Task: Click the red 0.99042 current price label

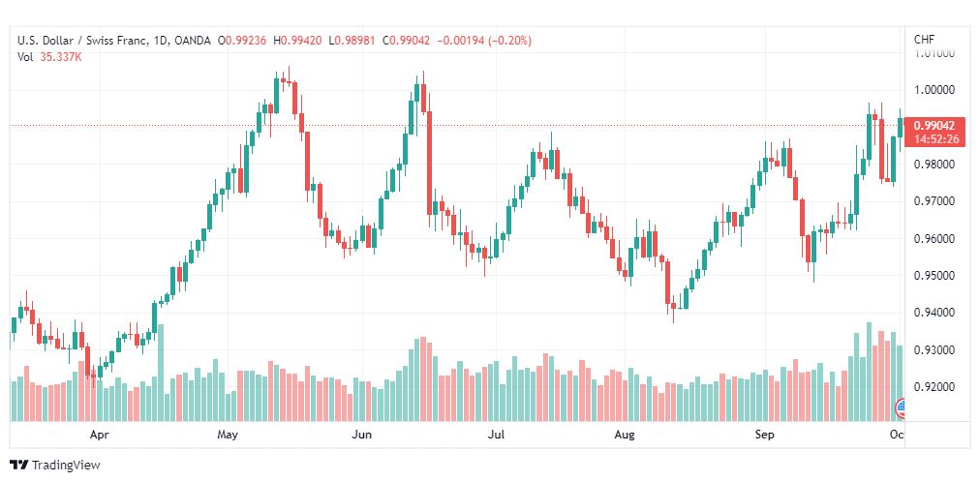Action: 935,125
